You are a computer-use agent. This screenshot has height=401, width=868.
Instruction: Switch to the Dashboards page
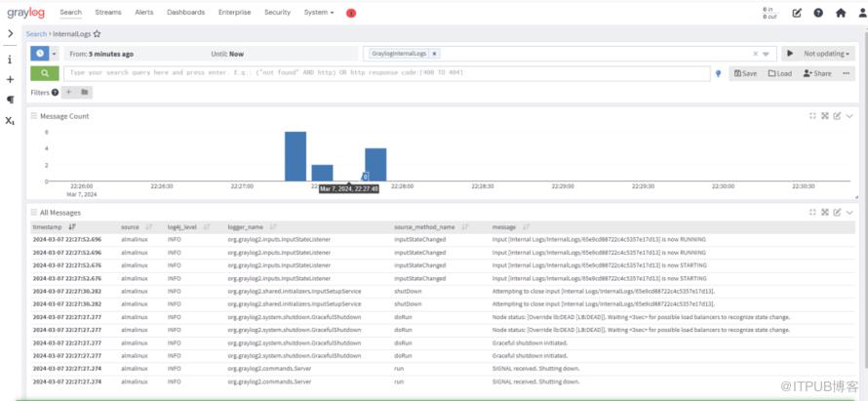click(185, 13)
